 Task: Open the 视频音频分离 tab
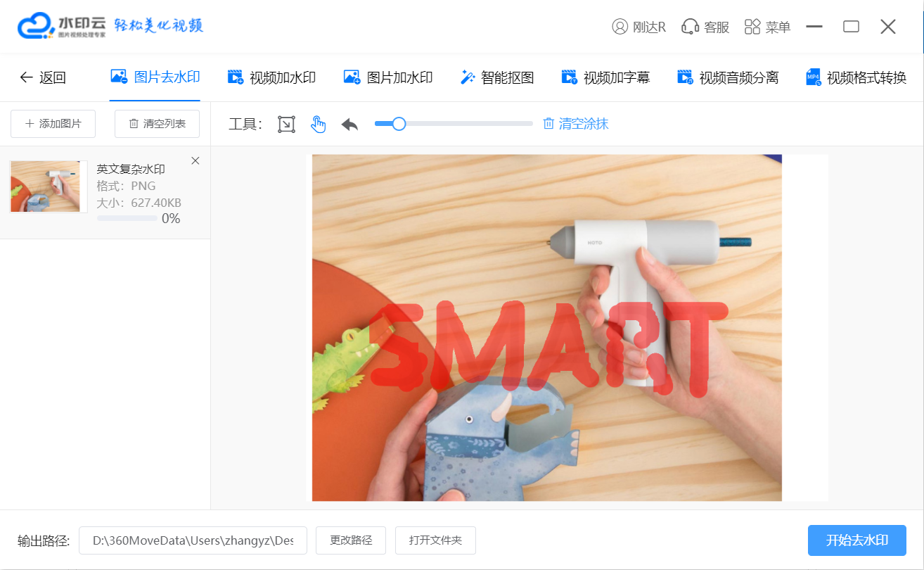pos(728,77)
